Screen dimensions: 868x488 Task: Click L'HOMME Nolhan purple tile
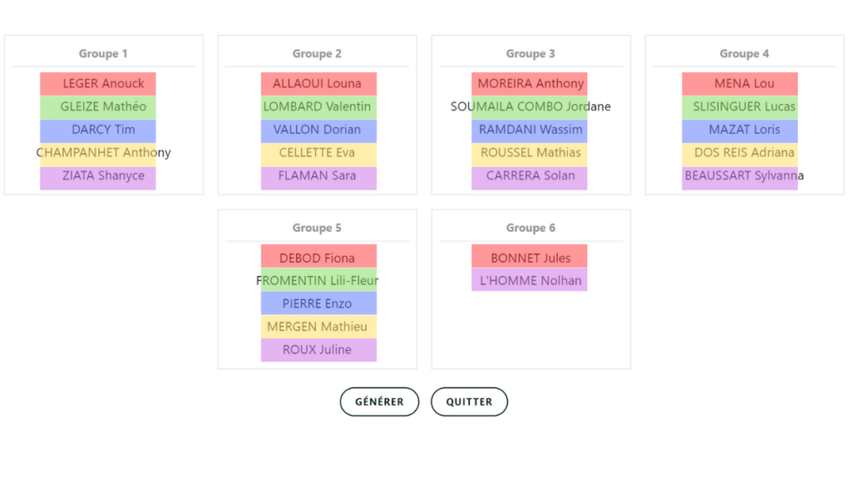click(530, 280)
